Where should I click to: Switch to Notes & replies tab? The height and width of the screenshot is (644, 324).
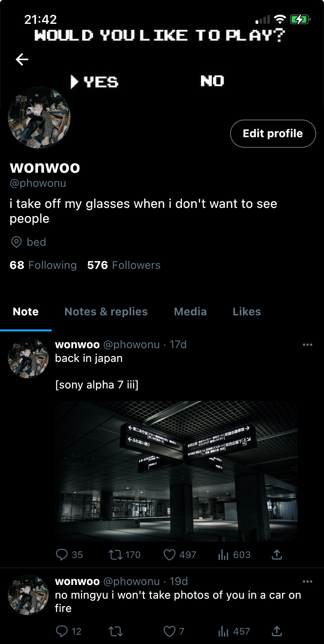[106, 311]
